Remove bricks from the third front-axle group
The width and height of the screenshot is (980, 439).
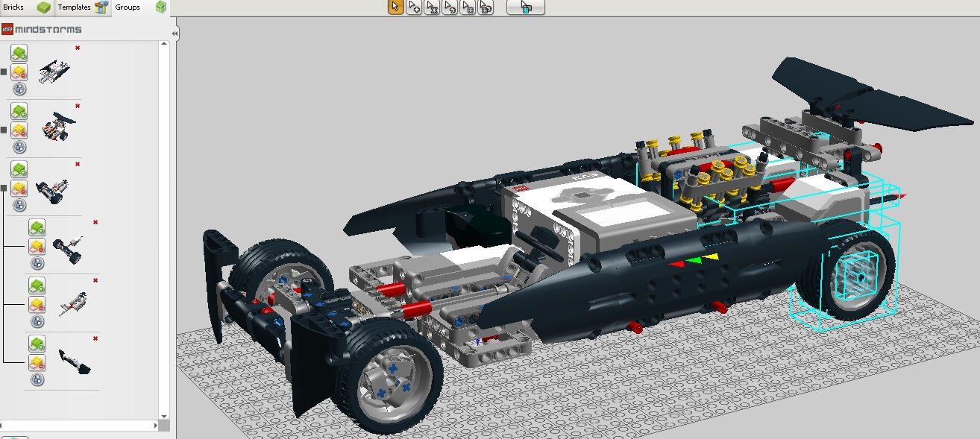pyautogui.click(x=19, y=188)
